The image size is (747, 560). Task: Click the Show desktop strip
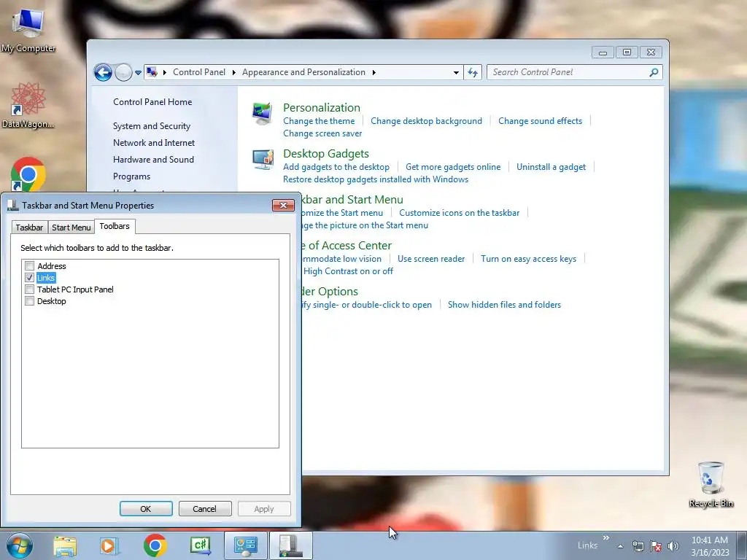(742, 545)
